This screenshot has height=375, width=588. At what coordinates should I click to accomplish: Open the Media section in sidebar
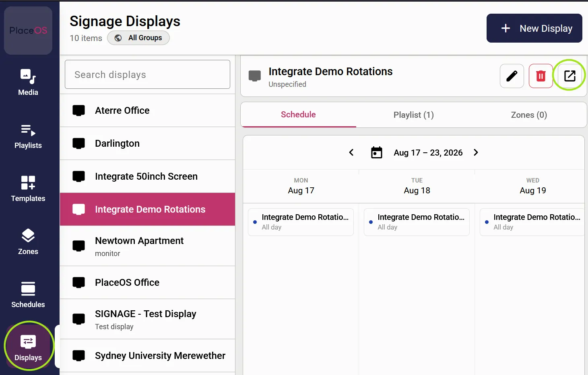[28, 82]
